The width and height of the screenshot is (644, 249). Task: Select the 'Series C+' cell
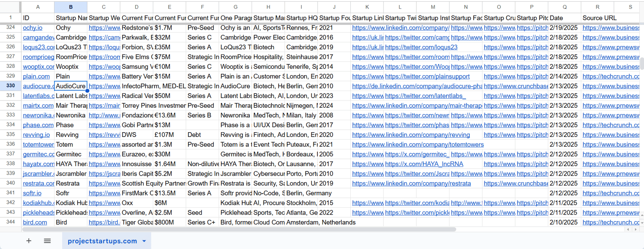(x=203, y=222)
